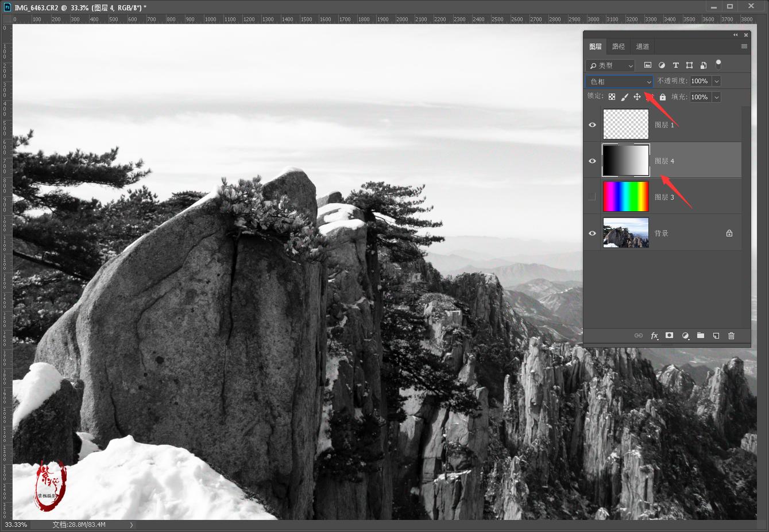This screenshot has width=769, height=532.
Task: Open the Create adjustment layer icon
Action: [x=685, y=336]
